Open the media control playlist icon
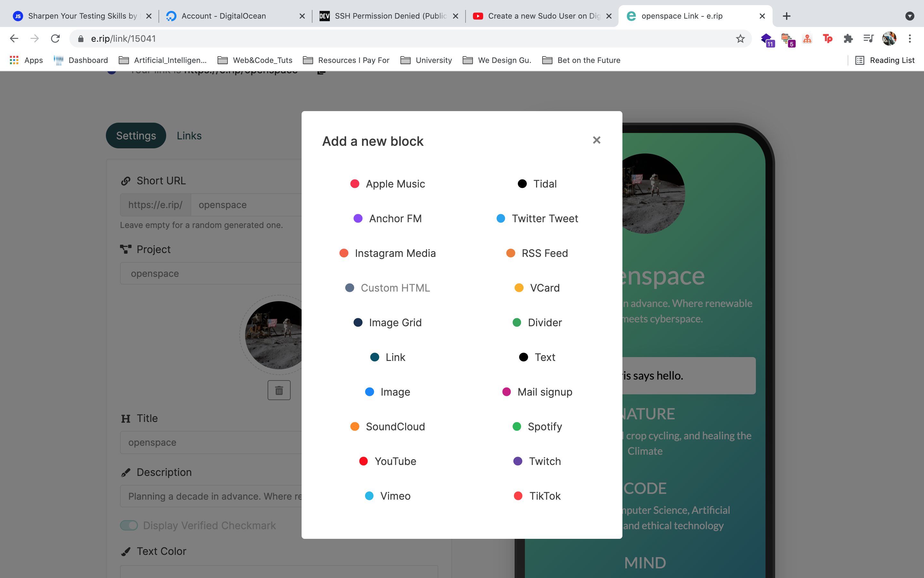The height and width of the screenshot is (578, 924). tap(868, 39)
